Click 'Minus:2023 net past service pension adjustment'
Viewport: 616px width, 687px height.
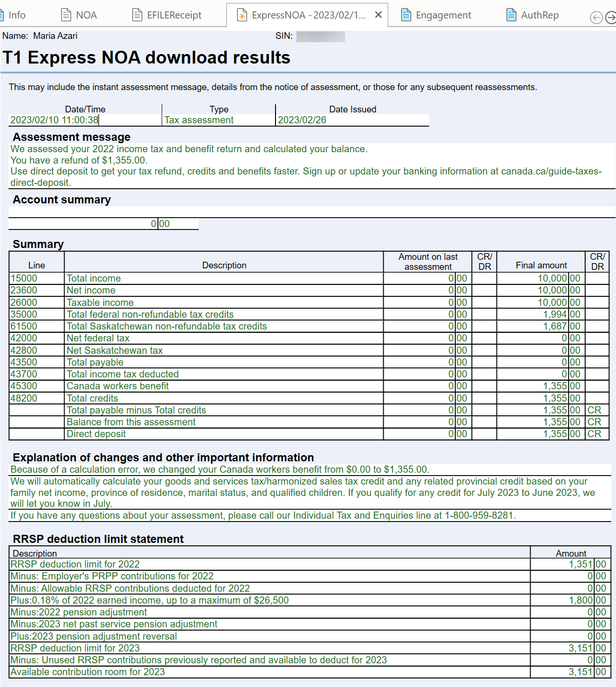(114, 624)
